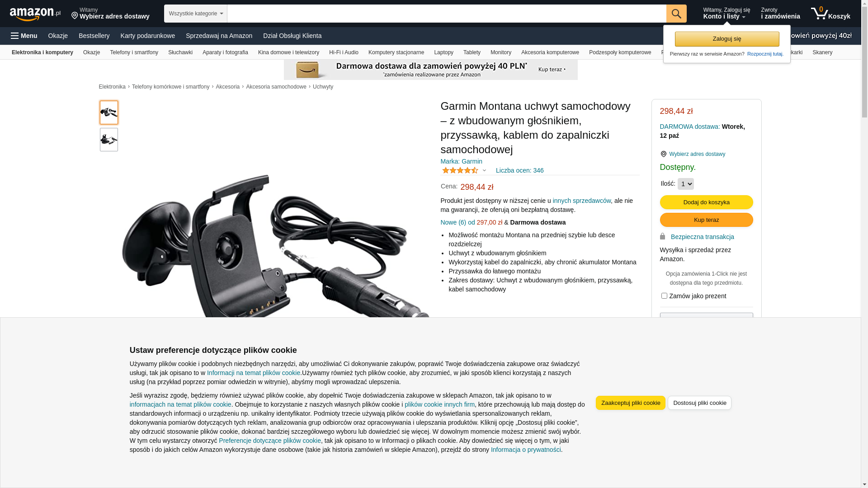
Task: Check the Zamów jako prezent checkbox
Action: pyautogui.click(x=664, y=296)
